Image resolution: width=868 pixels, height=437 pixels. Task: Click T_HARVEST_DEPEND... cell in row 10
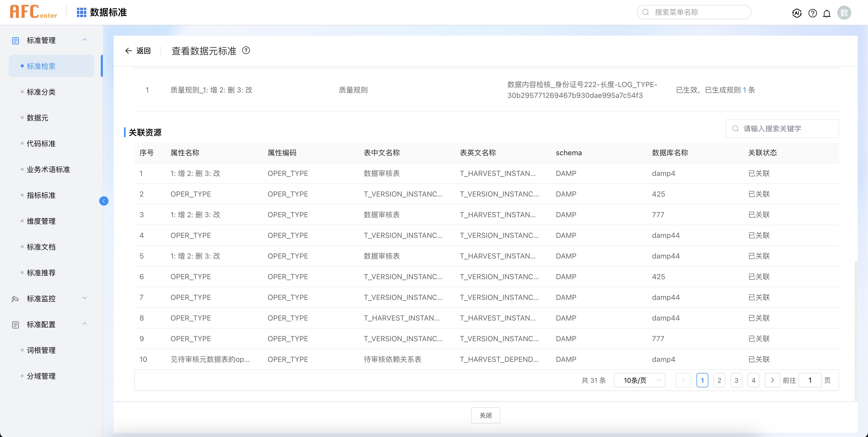(x=499, y=360)
